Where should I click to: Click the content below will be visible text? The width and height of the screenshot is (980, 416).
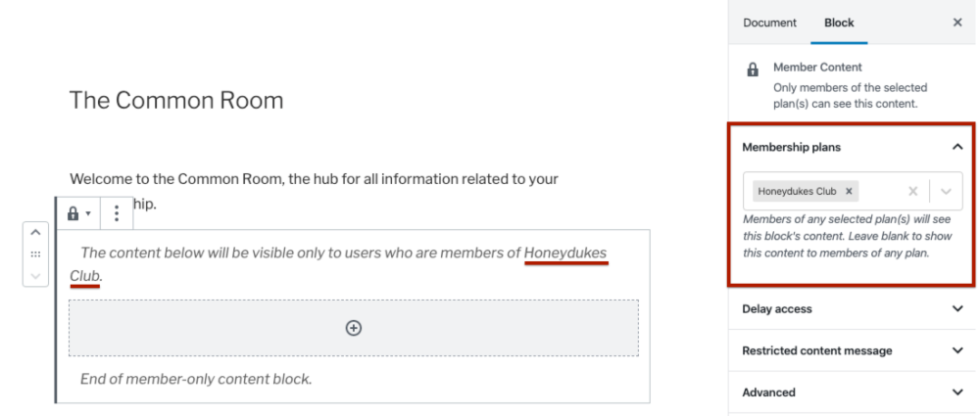(x=338, y=263)
